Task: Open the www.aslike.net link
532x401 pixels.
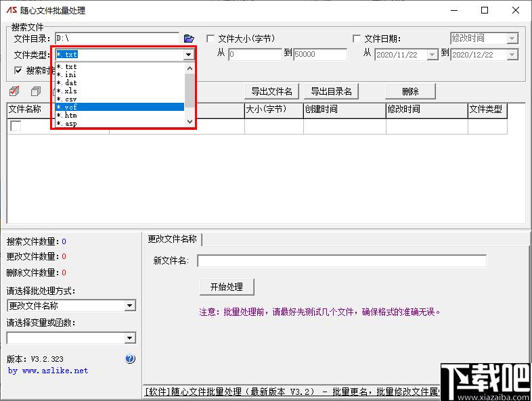Action: tap(55, 371)
